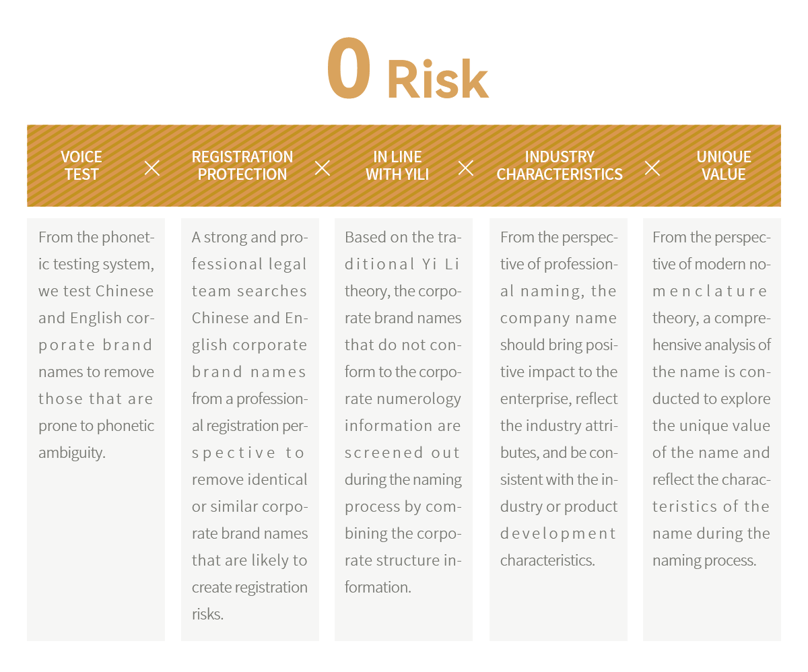Click the paragraph about modern nomenclature theory

(712, 399)
